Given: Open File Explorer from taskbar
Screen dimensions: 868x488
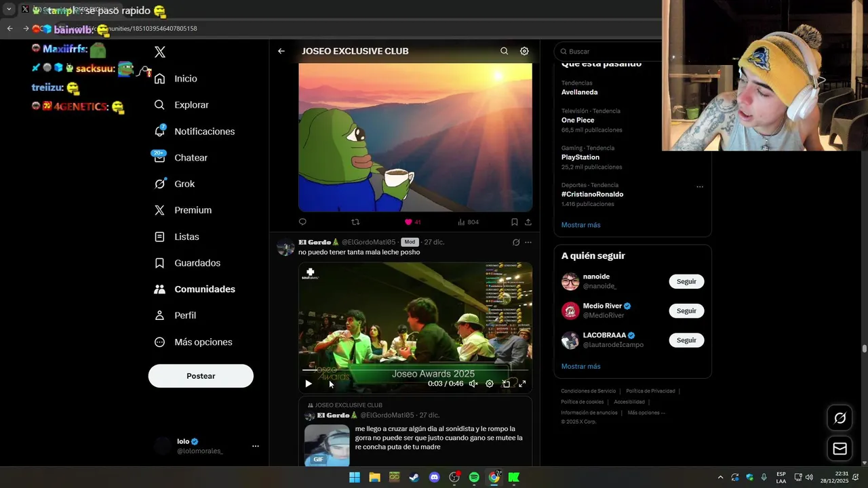Looking at the screenshot, I should coord(374,477).
